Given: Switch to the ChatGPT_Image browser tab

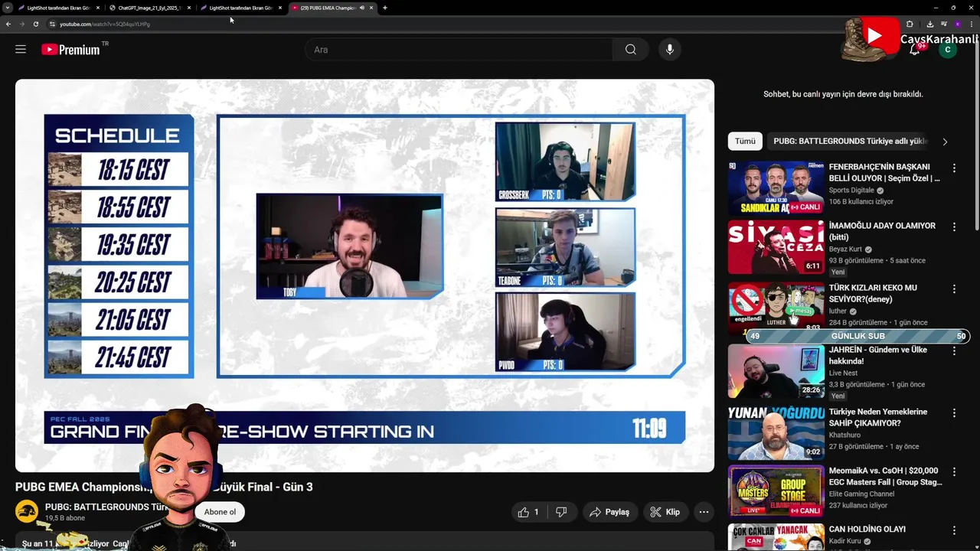Looking at the screenshot, I should pos(150,8).
